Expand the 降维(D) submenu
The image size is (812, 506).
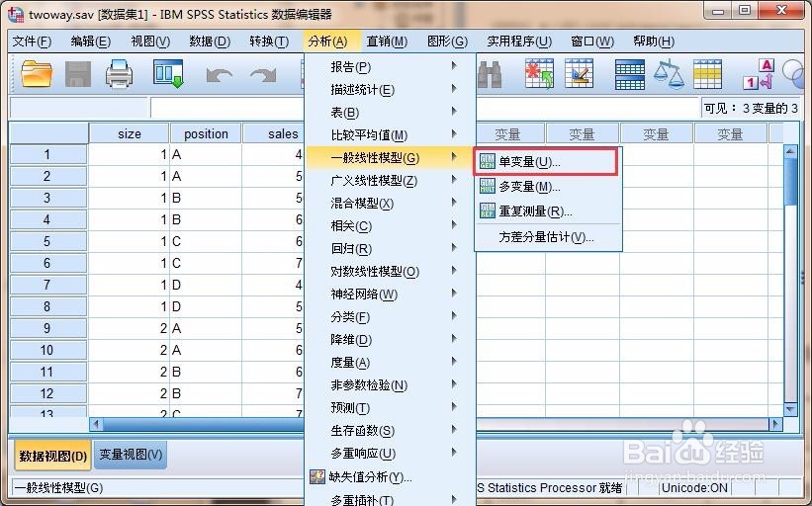pos(391,340)
